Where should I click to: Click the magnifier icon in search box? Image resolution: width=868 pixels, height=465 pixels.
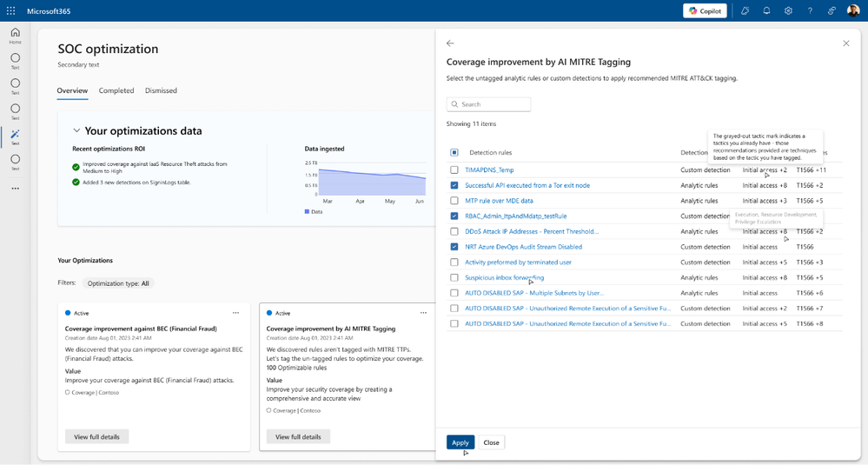tap(454, 104)
